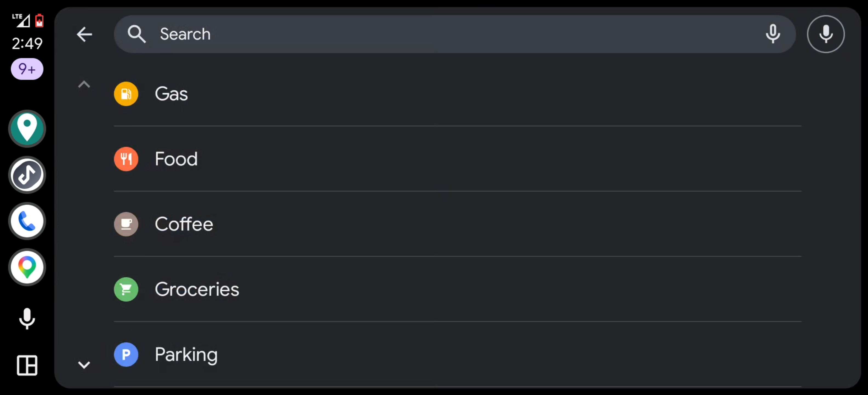Open the music note app in sidebar

27,175
